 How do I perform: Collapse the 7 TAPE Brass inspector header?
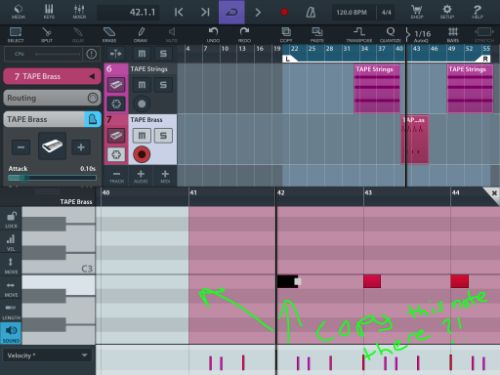52,76
